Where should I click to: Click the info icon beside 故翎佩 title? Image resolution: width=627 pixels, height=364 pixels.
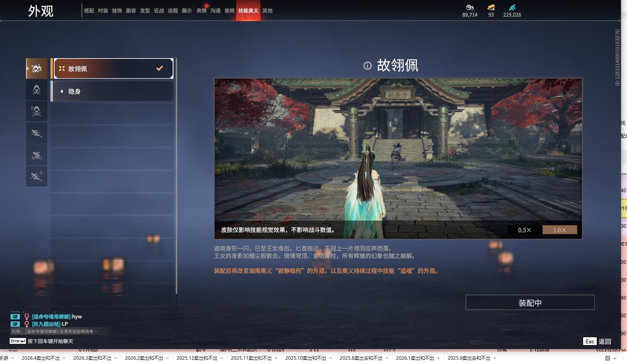(x=368, y=66)
